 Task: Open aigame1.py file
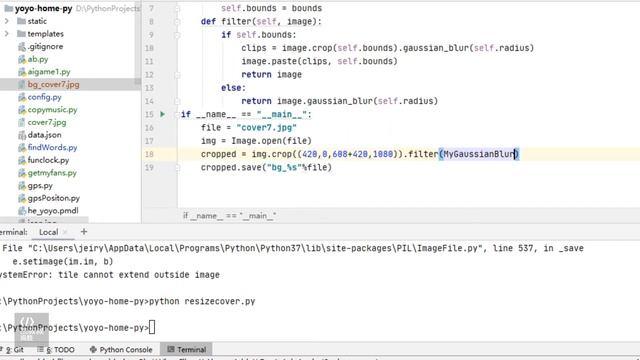tap(49, 72)
